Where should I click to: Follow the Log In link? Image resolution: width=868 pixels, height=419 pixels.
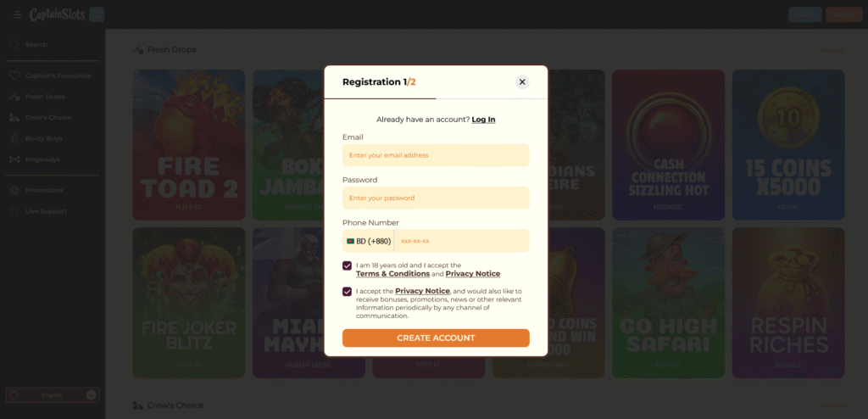point(483,119)
